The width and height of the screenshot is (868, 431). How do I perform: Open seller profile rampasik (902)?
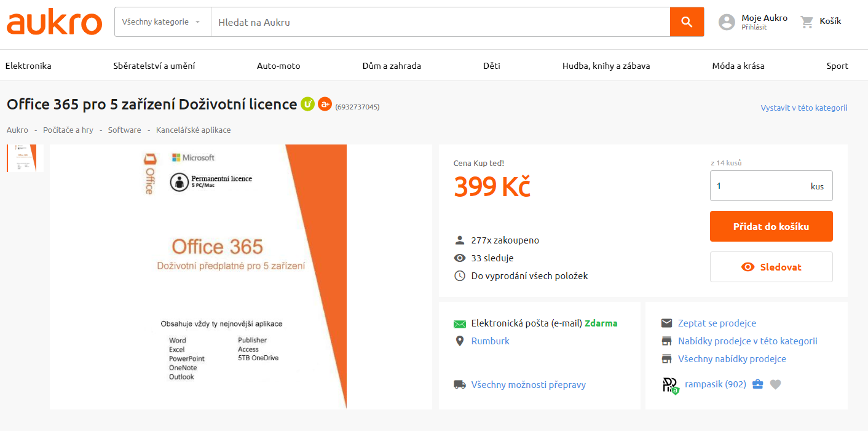point(716,385)
